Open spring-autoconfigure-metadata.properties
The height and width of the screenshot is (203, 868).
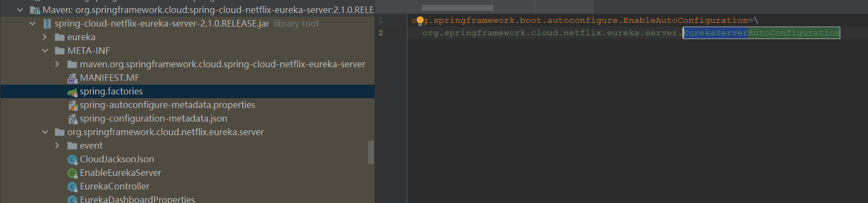[187, 105]
